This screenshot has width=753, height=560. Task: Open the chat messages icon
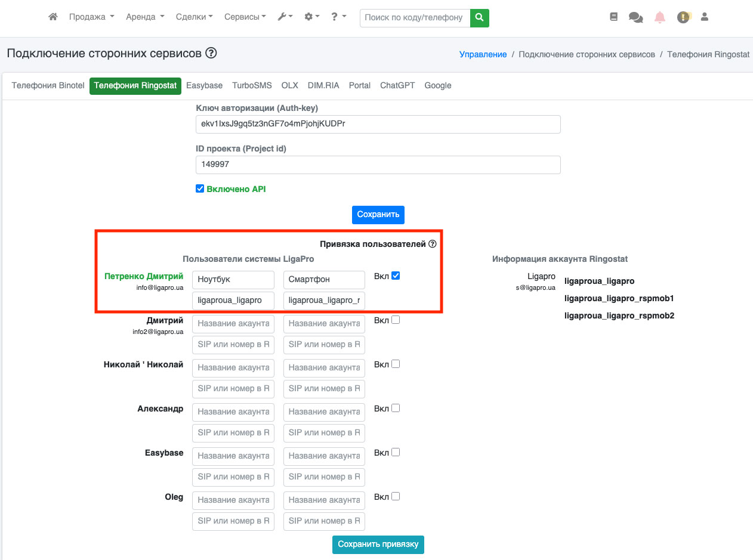click(x=635, y=18)
